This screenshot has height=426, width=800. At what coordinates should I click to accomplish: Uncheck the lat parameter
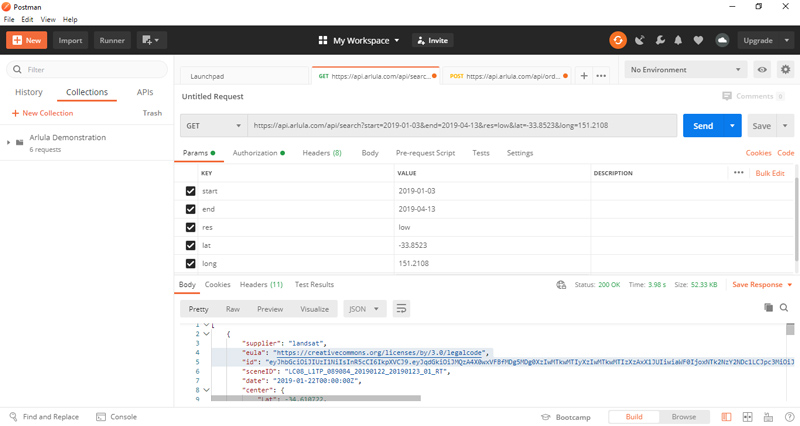pos(190,245)
